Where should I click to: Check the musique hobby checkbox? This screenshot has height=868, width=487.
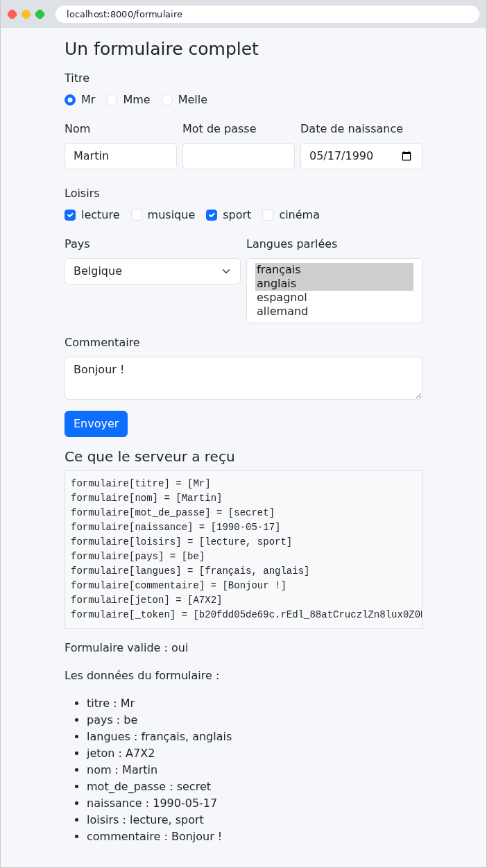point(137,215)
